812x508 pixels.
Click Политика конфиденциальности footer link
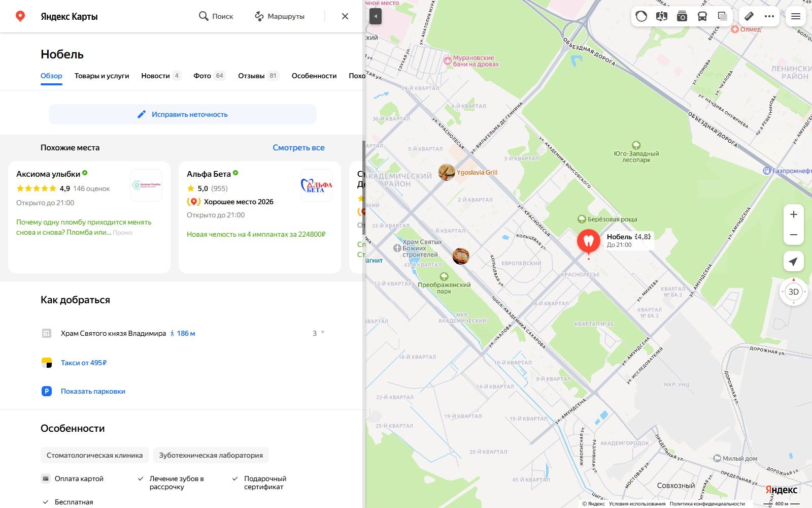707,504
